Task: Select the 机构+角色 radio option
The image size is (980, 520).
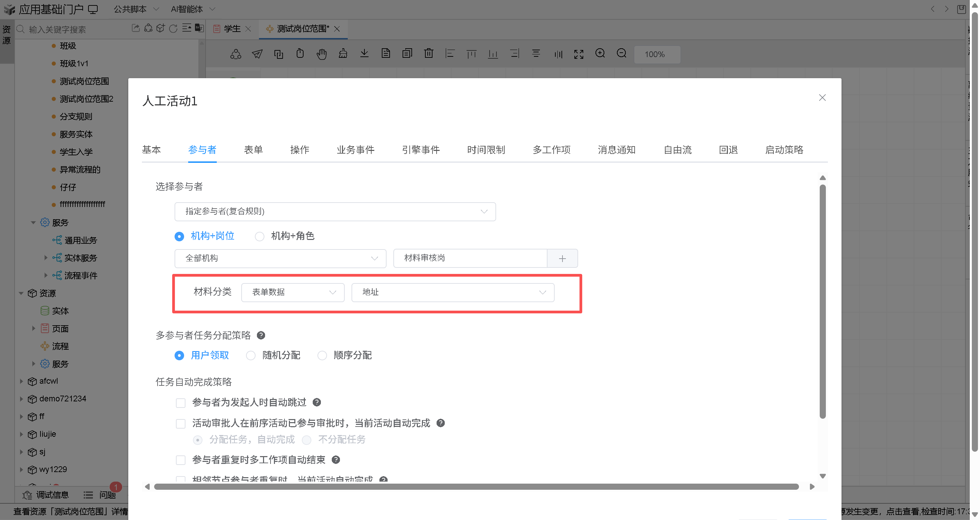Action: tap(259, 237)
